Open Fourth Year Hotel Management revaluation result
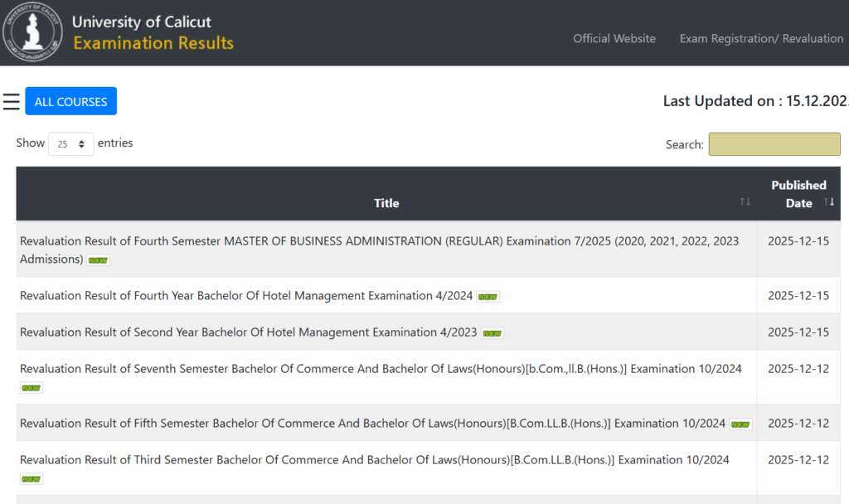 [246, 296]
